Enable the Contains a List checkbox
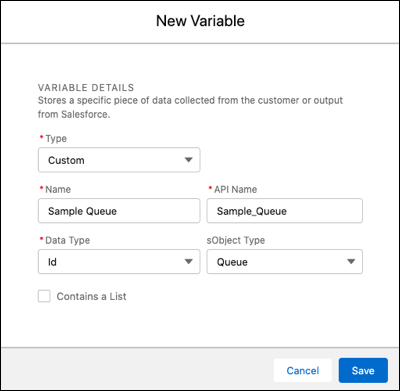 [x=44, y=296]
